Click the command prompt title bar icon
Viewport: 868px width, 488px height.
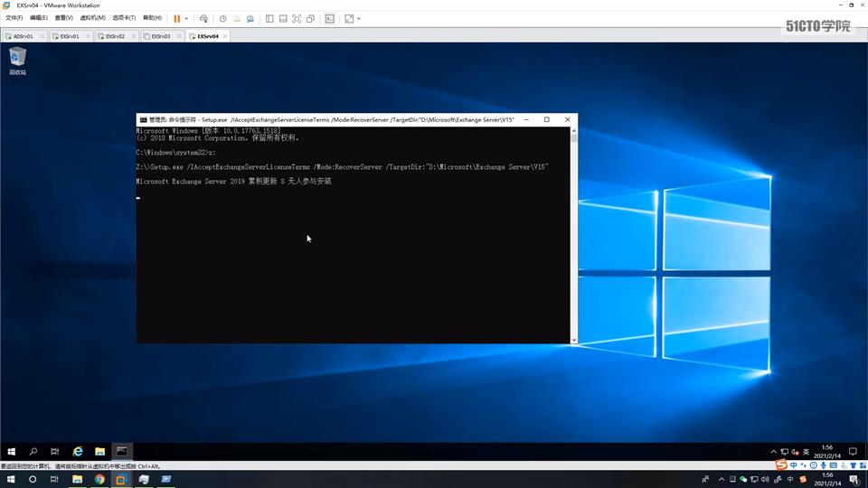click(144, 119)
